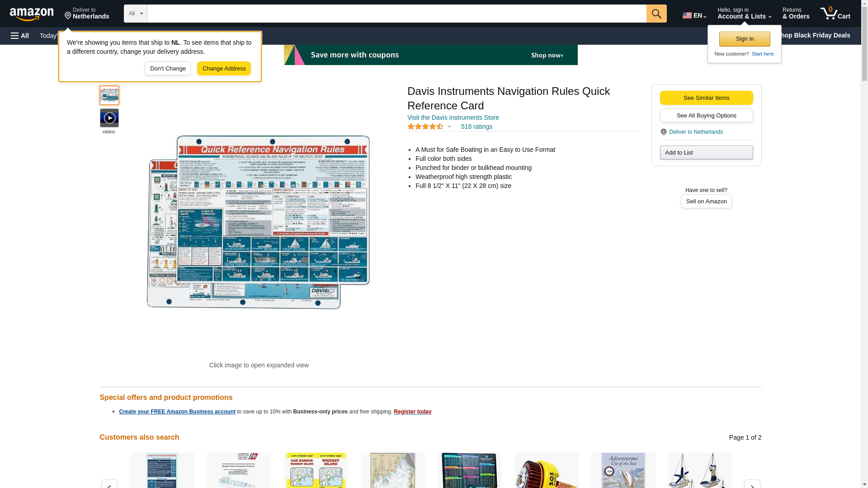This screenshot has width=868, height=488.
Task: Select the first product image thumbnail
Action: coord(109,95)
